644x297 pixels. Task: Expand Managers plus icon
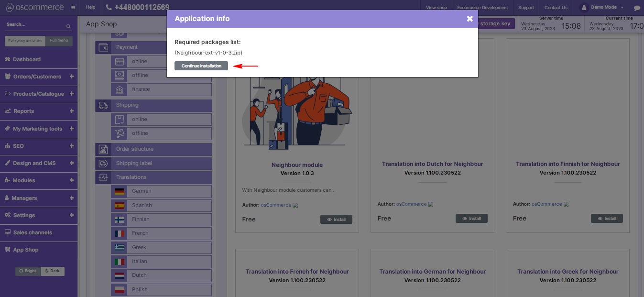72,198
